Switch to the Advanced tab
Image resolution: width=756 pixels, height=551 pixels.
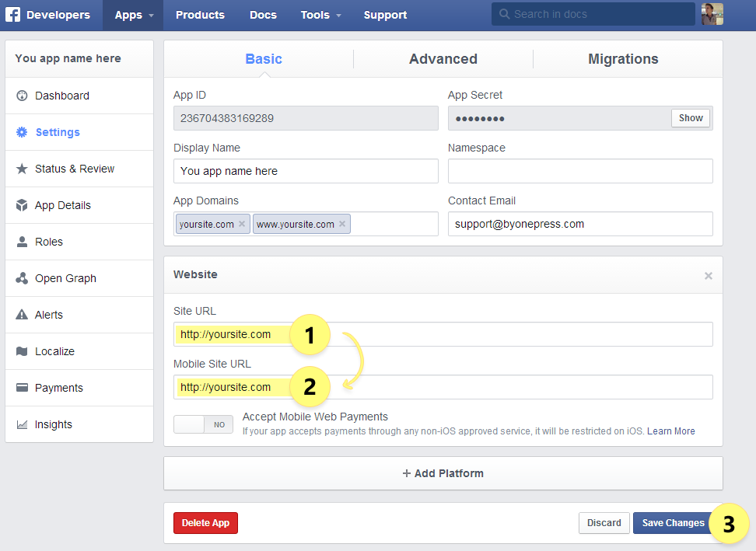[443, 59]
